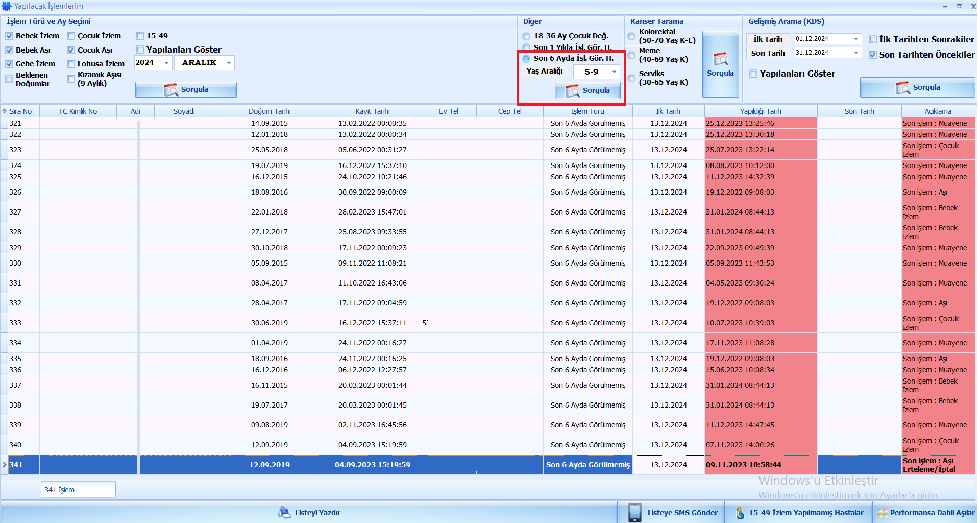Open the ARALIK month dropdown
The height and width of the screenshot is (523, 980).
coord(229,63)
